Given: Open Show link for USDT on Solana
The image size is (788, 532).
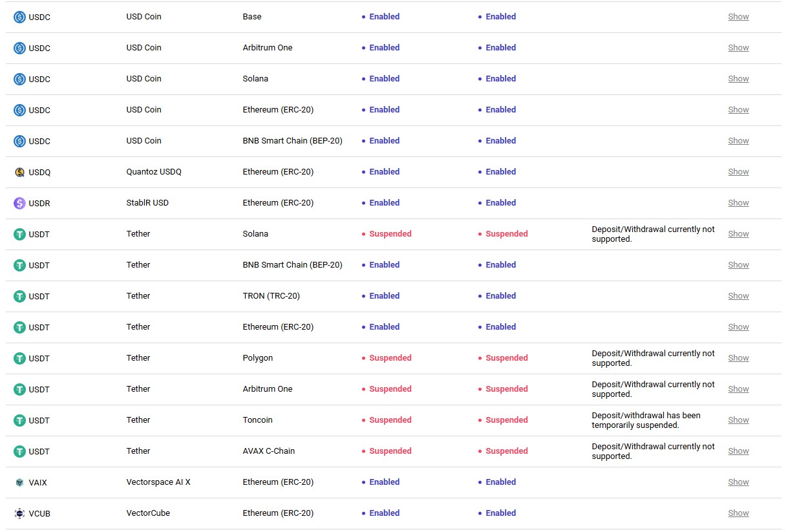Looking at the screenshot, I should pyautogui.click(x=738, y=234).
